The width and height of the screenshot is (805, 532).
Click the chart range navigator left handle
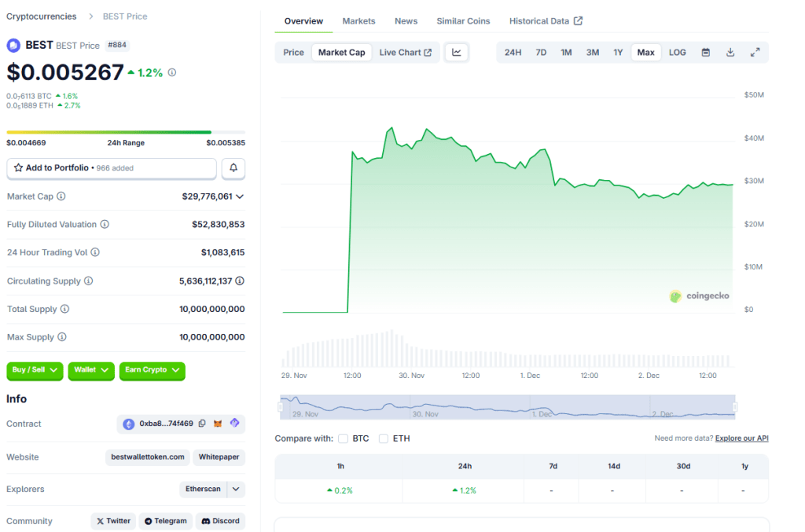tap(281, 407)
